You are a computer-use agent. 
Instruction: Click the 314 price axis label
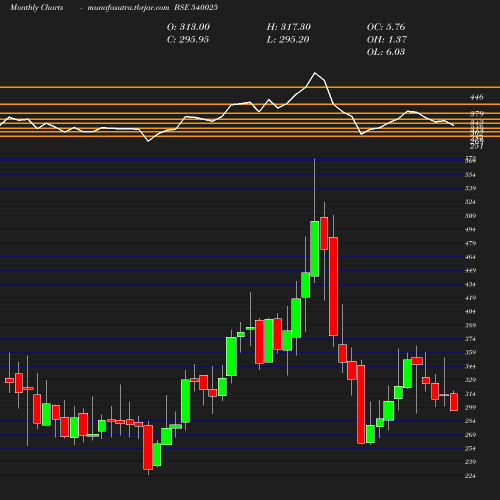click(x=470, y=394)
